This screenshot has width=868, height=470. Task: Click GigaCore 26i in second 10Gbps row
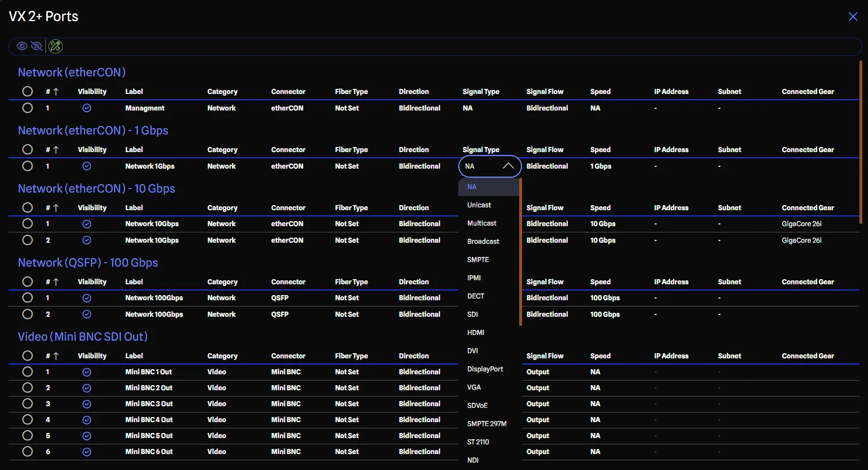pos(801,240)
